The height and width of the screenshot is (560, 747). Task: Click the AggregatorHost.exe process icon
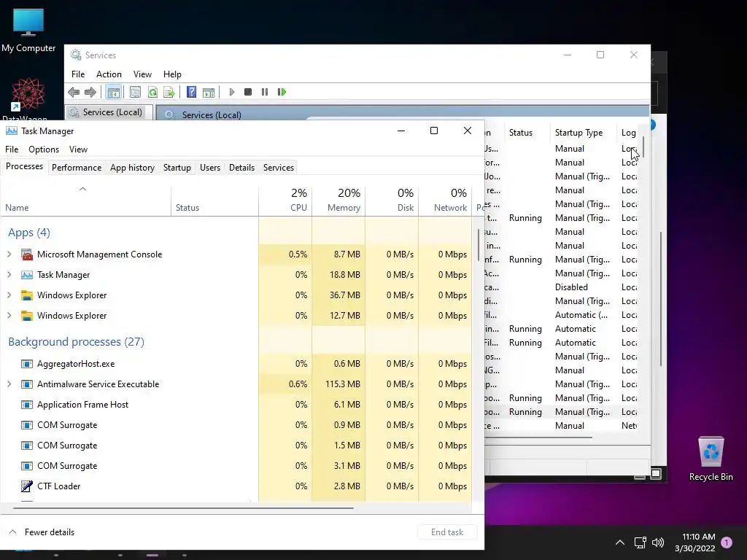(27, 364)
